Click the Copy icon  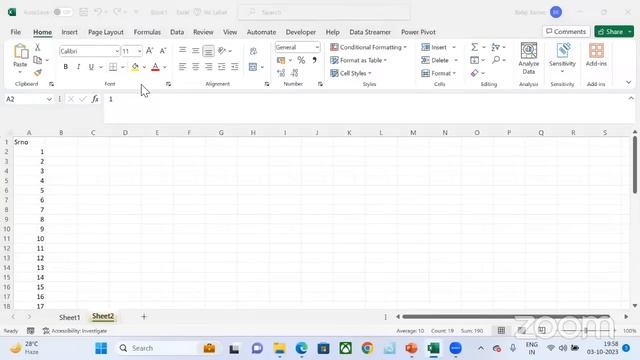click(x=38, y=60)
